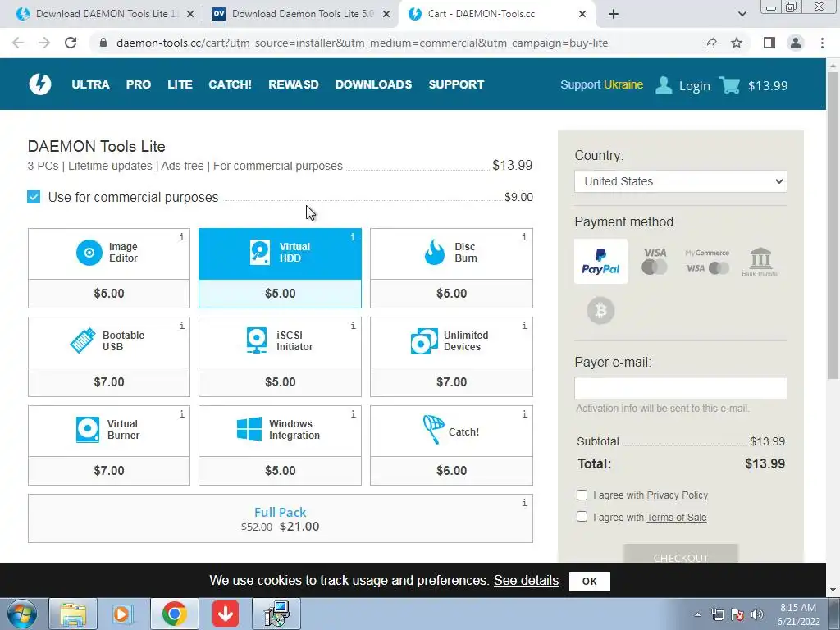Open Windows Start menu
Image resolution: width=840 pixels, height=630 pixels.
[22, 614]
